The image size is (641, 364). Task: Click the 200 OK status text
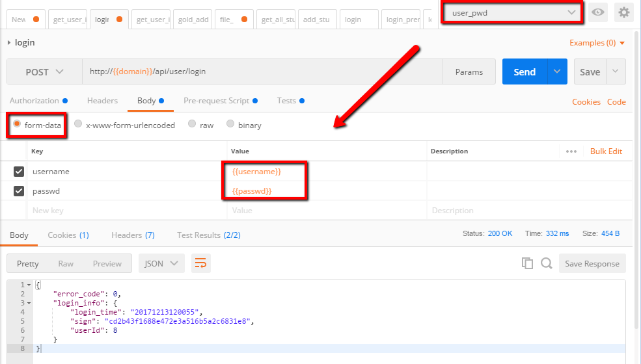pyautogui.click(x=500, y=233)
